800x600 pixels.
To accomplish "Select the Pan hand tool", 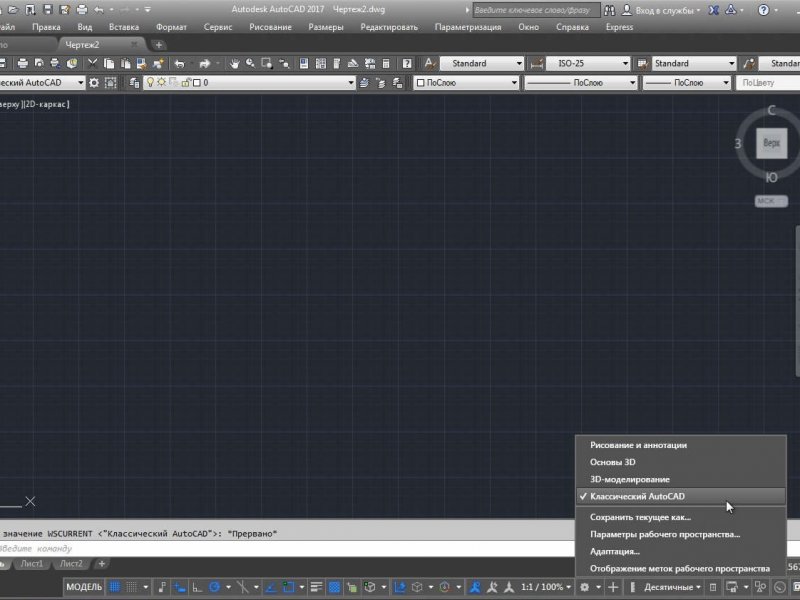I will [x=234, y=63].
